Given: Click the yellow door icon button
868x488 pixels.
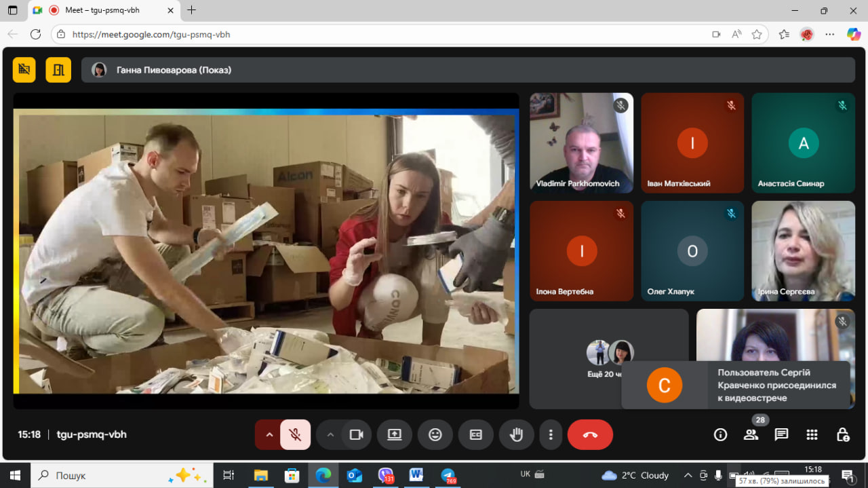Looking at the screenshot, I should 58,70.
